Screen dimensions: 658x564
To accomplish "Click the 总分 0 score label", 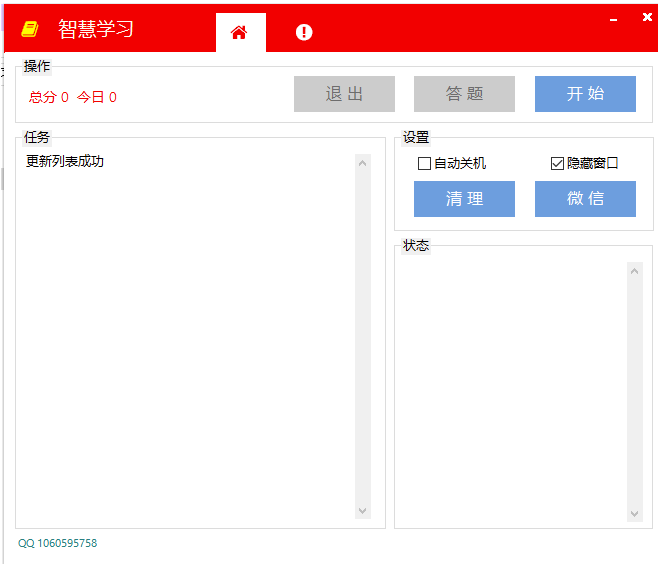I will [49, 97].
